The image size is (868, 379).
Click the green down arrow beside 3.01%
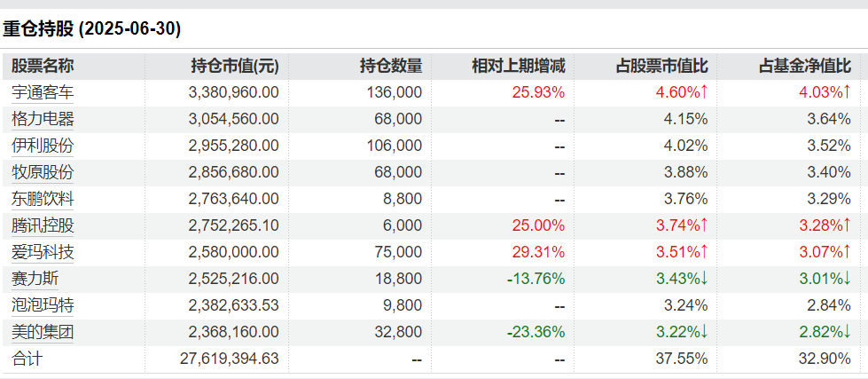(847, 278)
